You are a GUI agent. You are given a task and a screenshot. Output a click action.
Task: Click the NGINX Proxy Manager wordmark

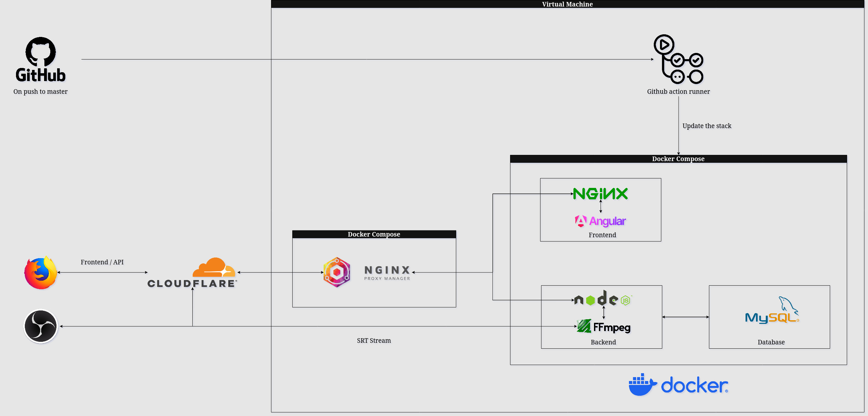[387, 273]
